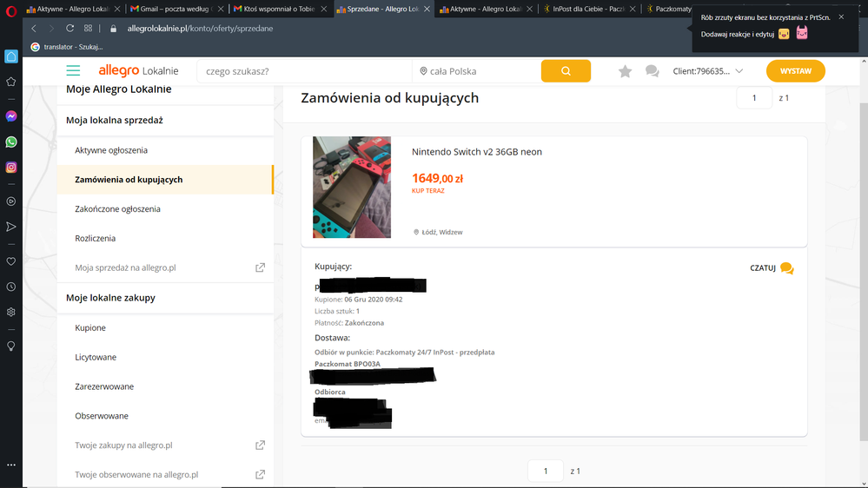Open browsing history clock icon

coord(11,287)
